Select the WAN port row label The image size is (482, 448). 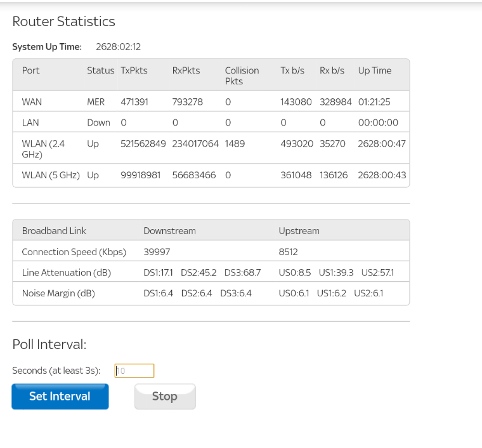point(32,102)
